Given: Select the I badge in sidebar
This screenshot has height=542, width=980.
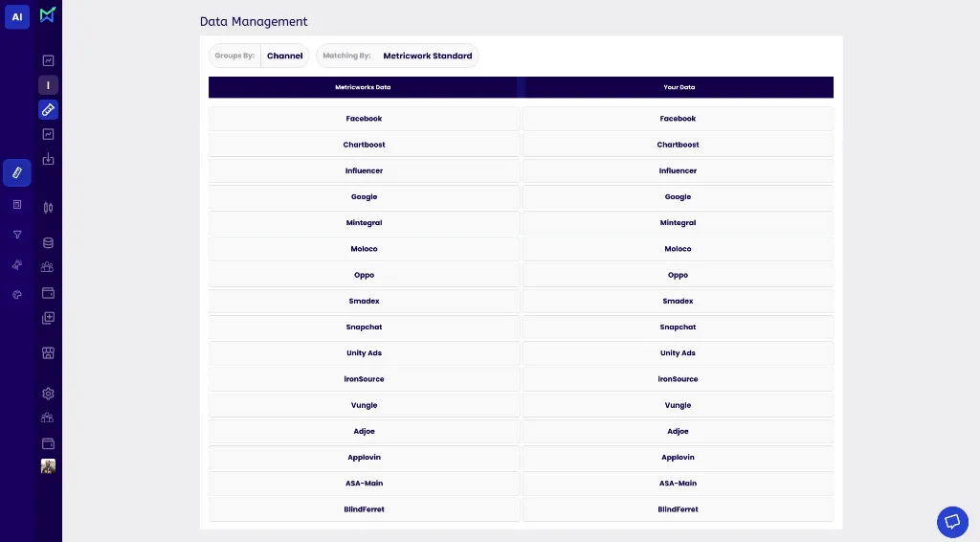Looking at the screenshot, I should click(48, 85).
